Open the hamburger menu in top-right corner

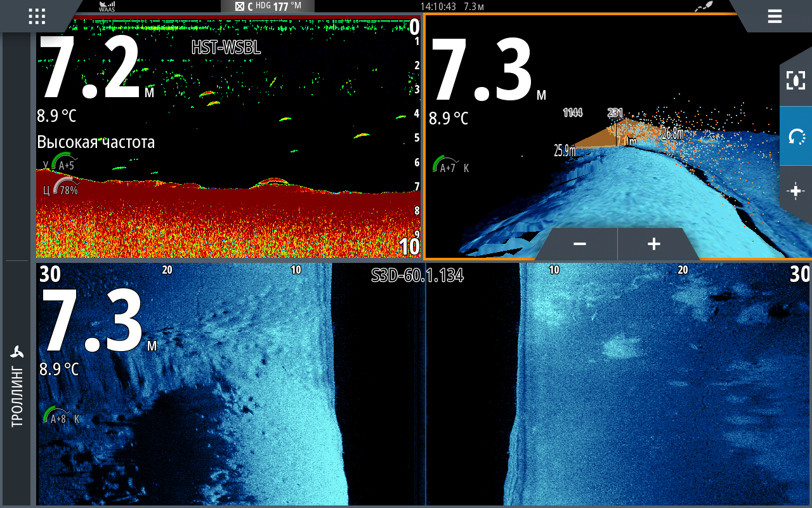point(774,17)
